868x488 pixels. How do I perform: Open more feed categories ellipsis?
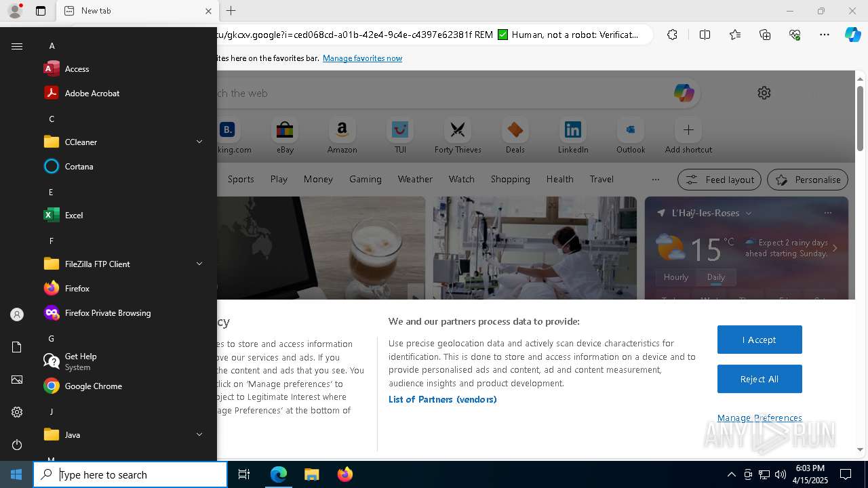coord(655,180)
